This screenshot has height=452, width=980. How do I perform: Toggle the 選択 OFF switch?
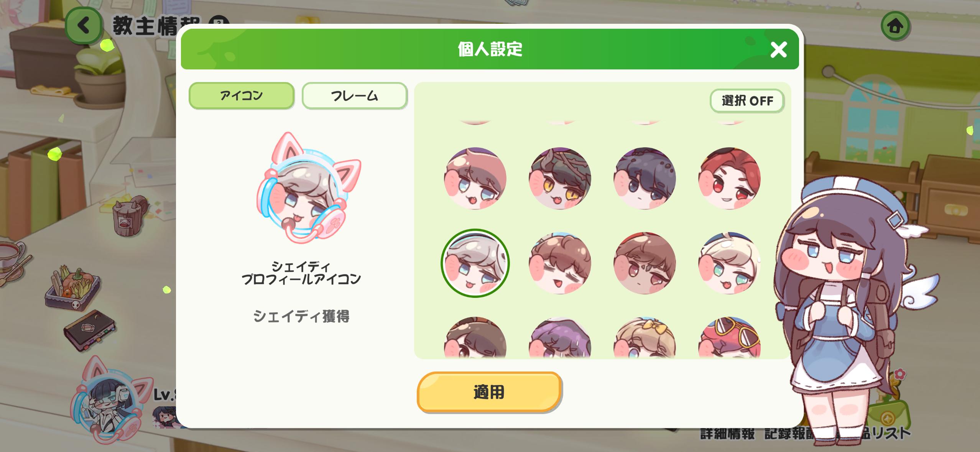tap(747, 101)
